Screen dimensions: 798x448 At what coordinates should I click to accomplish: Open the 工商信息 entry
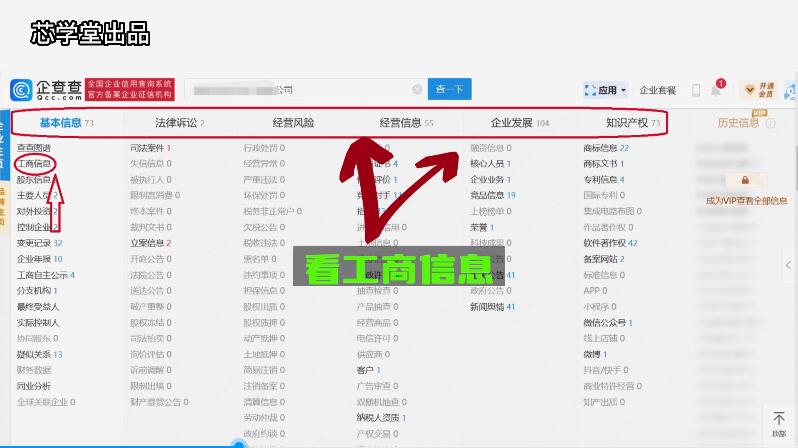pos(35,163)
